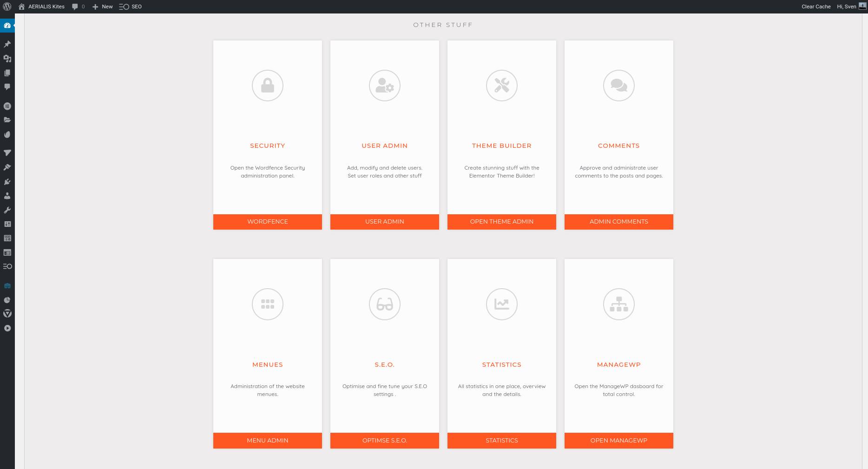The height and width of the screenshot is (469, 868).
Task: Click the chat bubbles icon on the Comments card
Action: [x=619, y=86]
